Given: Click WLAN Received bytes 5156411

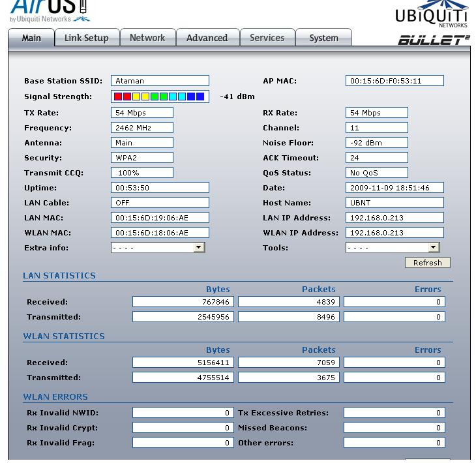Looking at the screenshot, I should (183, 362).
